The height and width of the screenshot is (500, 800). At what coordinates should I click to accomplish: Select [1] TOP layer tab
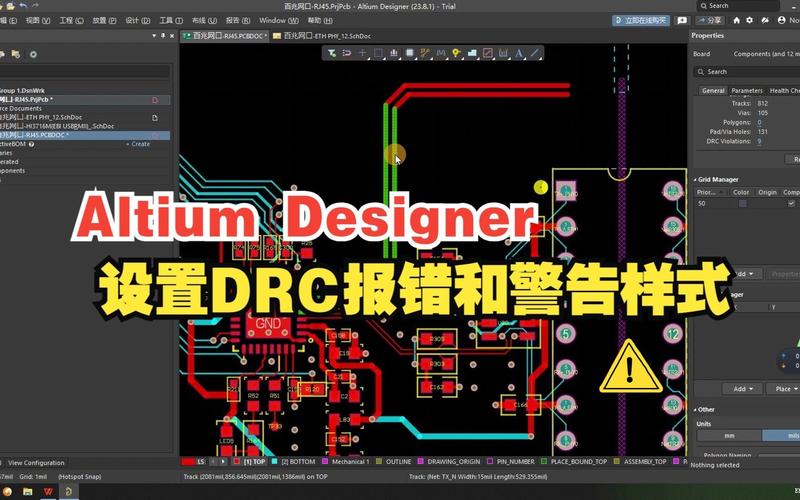coord(249,462)
